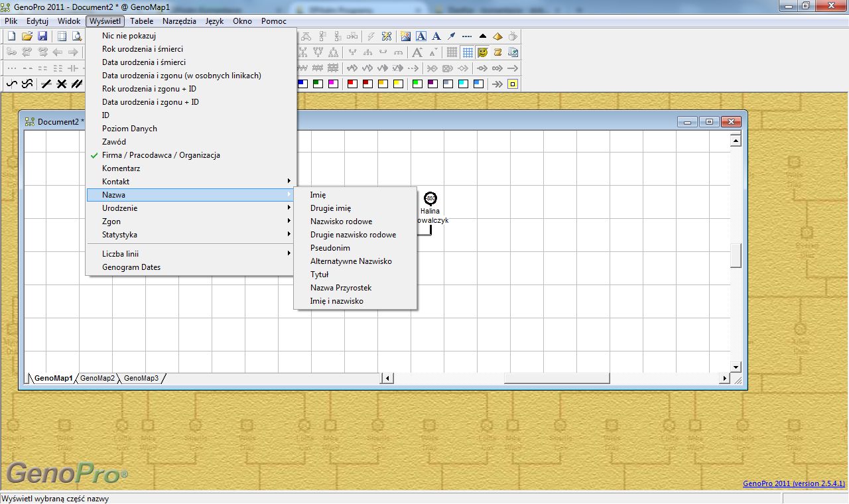Pick the red corner color swatch
This screenshot has height=504, width=849.
point(352,84)
